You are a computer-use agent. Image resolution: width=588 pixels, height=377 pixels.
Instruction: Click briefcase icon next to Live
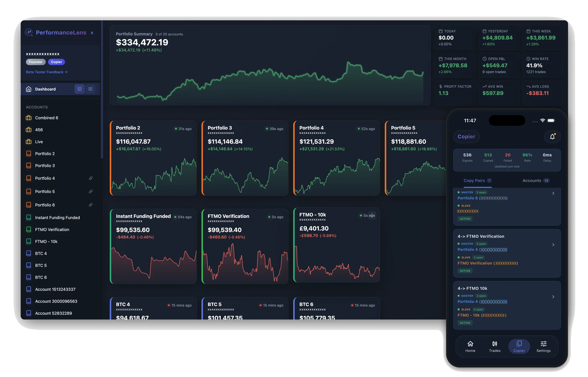click(x=29, y=142)
